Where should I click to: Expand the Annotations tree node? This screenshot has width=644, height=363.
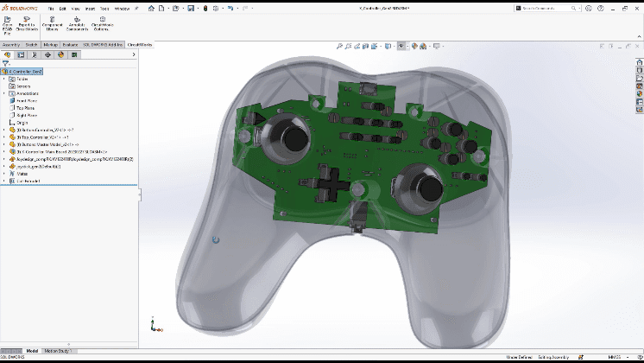[4, 93]
